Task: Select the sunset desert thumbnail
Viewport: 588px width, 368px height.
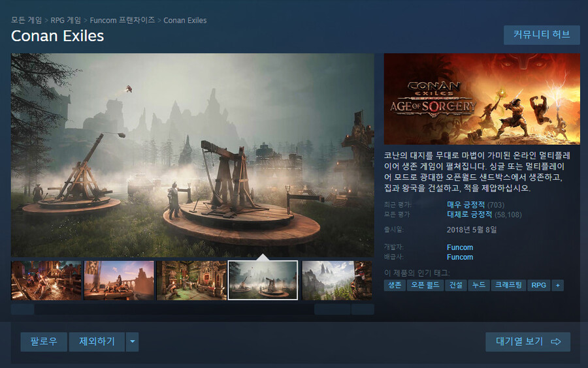Action: tap(119, 281)
